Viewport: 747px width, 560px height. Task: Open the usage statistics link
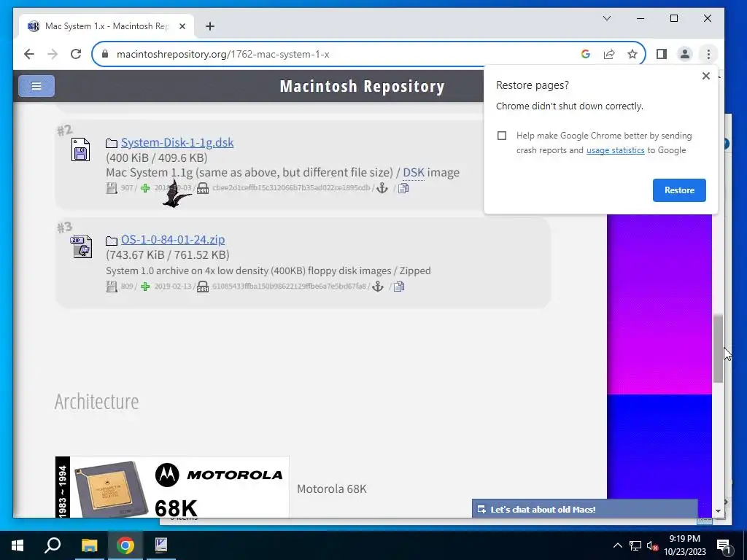(x=615, y=150)
